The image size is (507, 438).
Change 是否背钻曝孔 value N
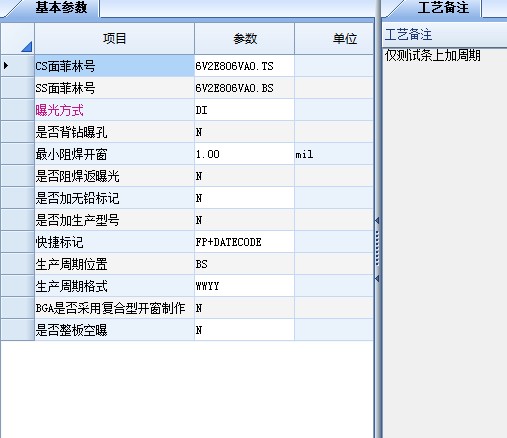[x=244, y=132]
